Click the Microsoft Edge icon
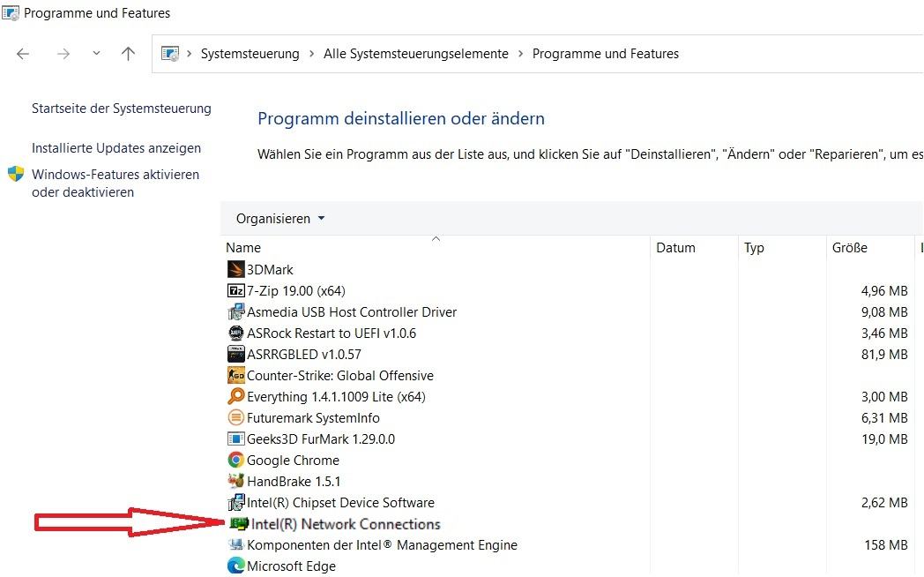The image size is (924, 577). [x=235, y=566]
